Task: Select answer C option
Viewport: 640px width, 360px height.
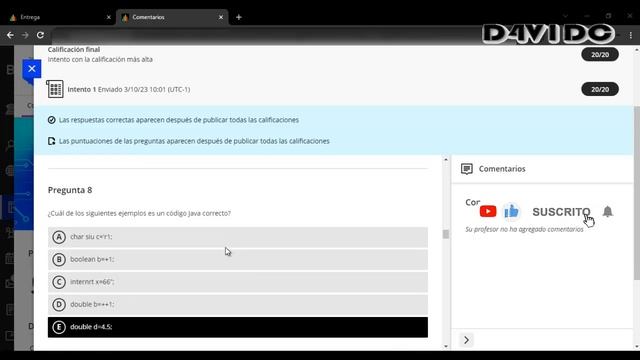Action: tap(238, 282)
